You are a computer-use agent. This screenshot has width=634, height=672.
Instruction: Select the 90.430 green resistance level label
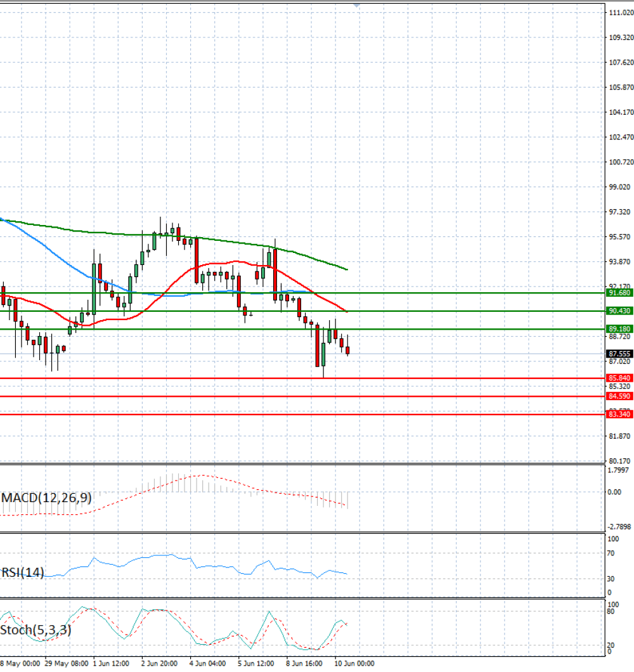pyautogui.click(x=619, y=311)
